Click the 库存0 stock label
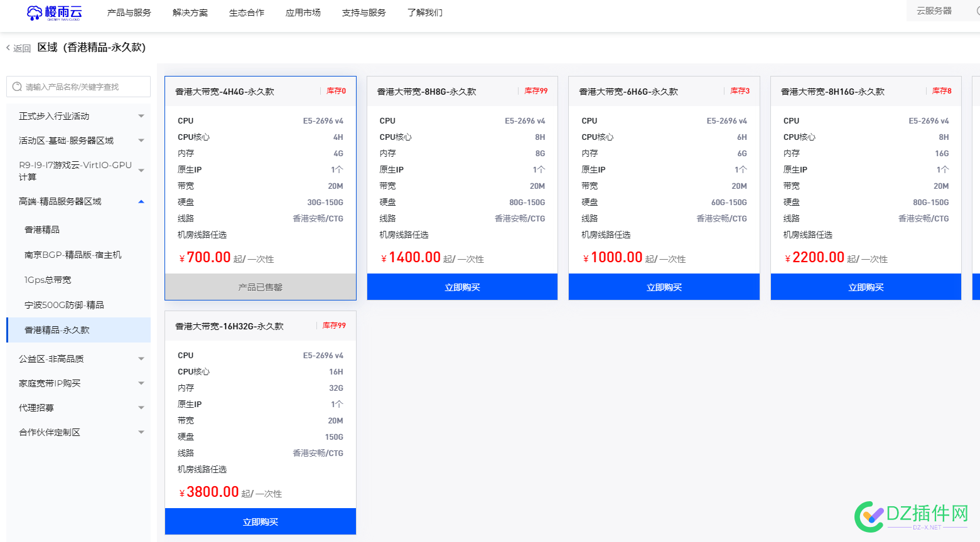This screenshot has width=980, height=542. coord(337,91)
